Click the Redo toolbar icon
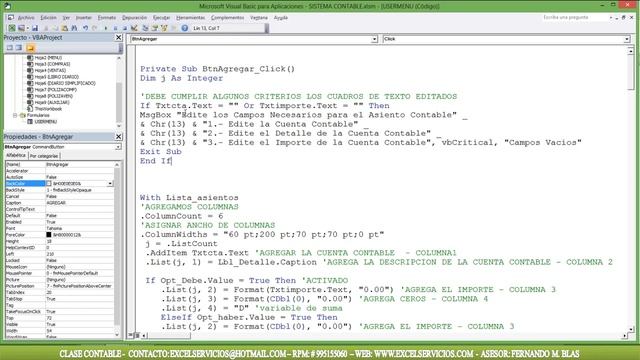 (x=95, y=28)
